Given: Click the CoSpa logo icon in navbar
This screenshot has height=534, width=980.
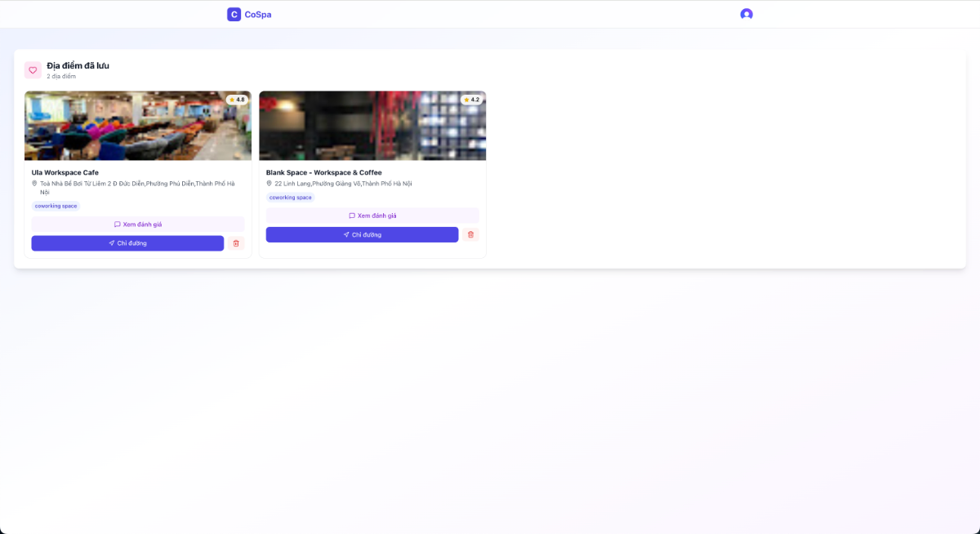Looking at the screenshot, I should [x=234, y=14].
